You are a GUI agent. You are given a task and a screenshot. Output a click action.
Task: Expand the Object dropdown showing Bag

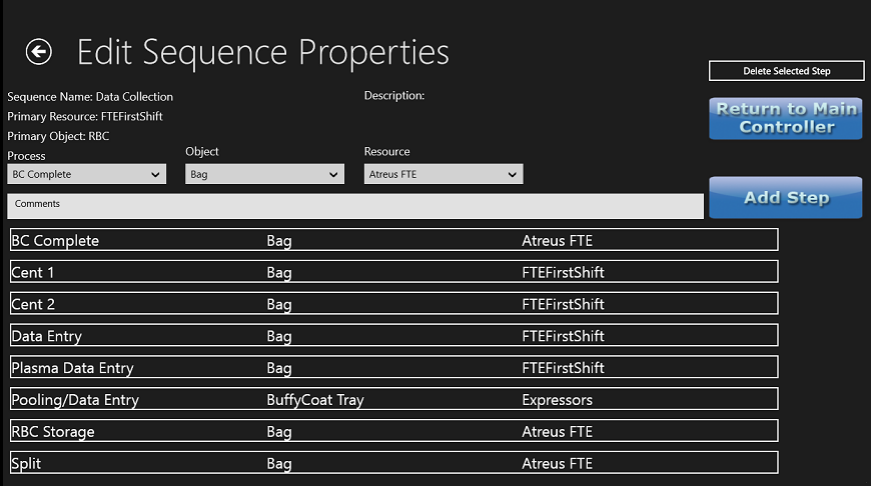(265, 175)
